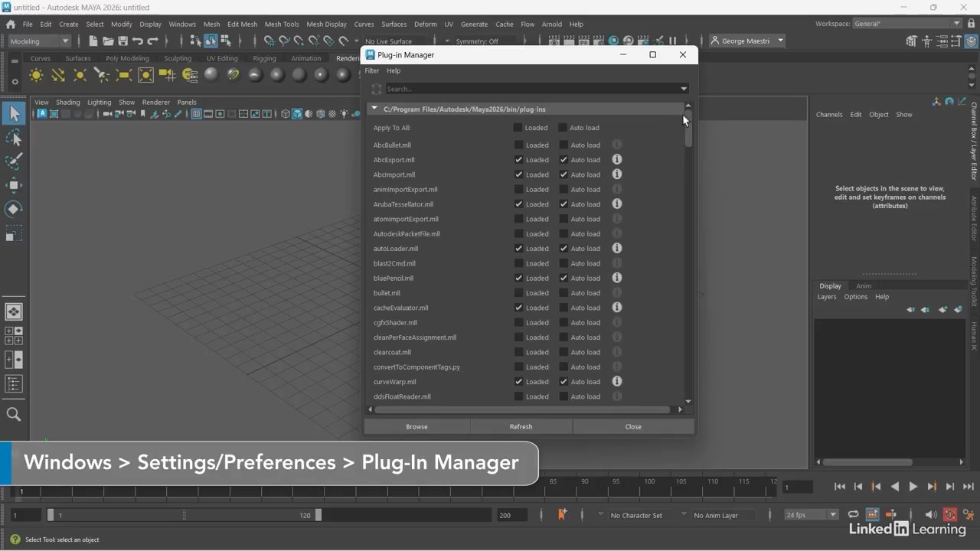The image size is (980, 551).
Task: Open the Options menu in Layer Editor
Action: point(856,297)
